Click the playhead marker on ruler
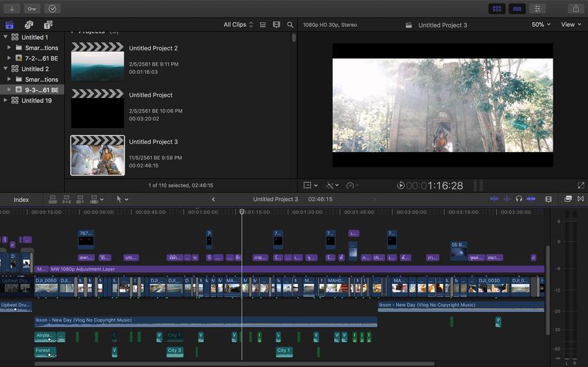588x367 pixels. tap(242, 211)
